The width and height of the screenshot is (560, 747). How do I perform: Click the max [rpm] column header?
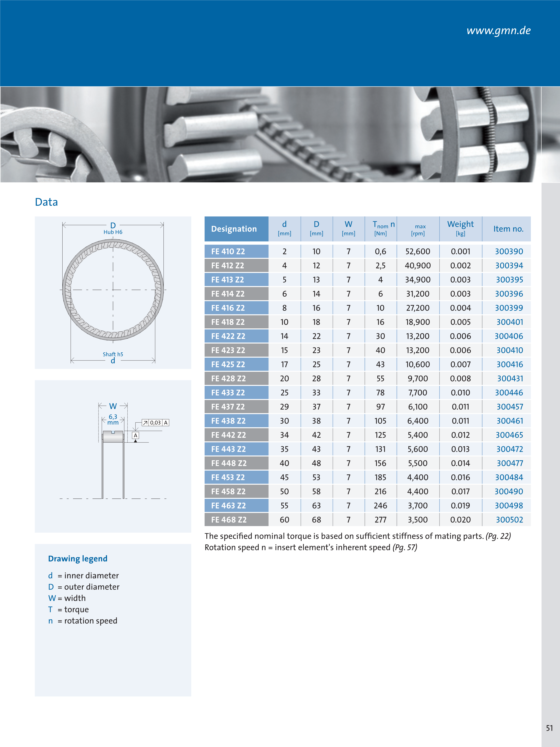[418, 229]
